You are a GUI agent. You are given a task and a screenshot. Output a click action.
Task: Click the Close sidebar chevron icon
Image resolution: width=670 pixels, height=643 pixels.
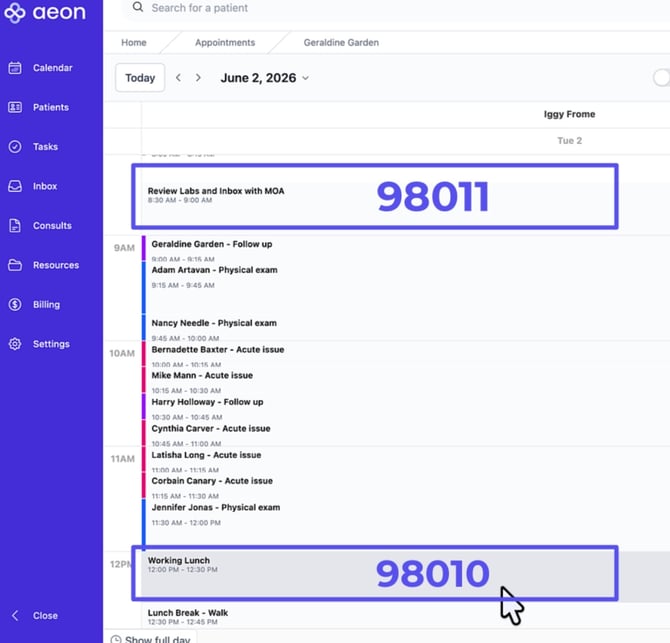(x=15, y=615)
